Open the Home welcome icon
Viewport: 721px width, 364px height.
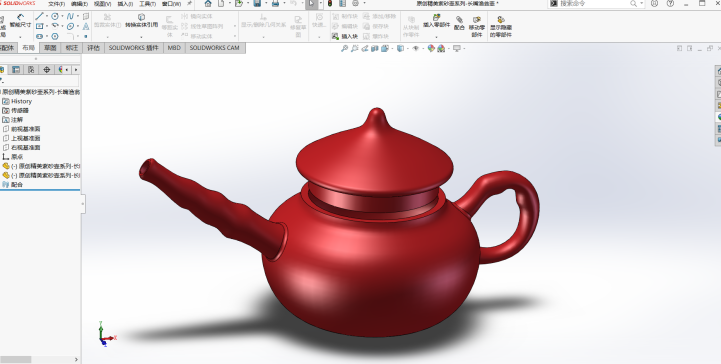click(208, 4)
